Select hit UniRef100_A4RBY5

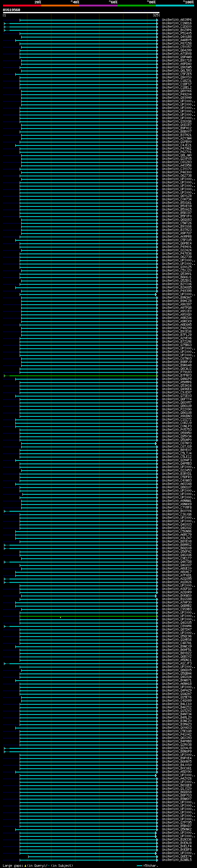[x=176, y=40]
